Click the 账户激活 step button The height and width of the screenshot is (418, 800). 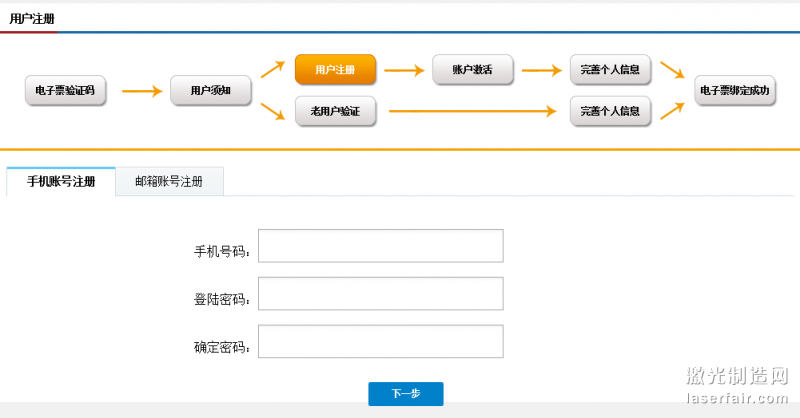(x=472, y=70)
